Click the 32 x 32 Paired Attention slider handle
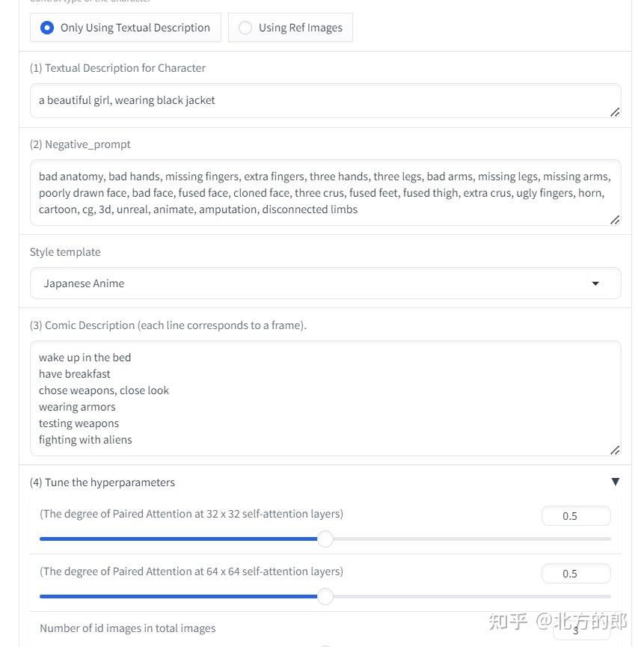 (x=325, y=539)
